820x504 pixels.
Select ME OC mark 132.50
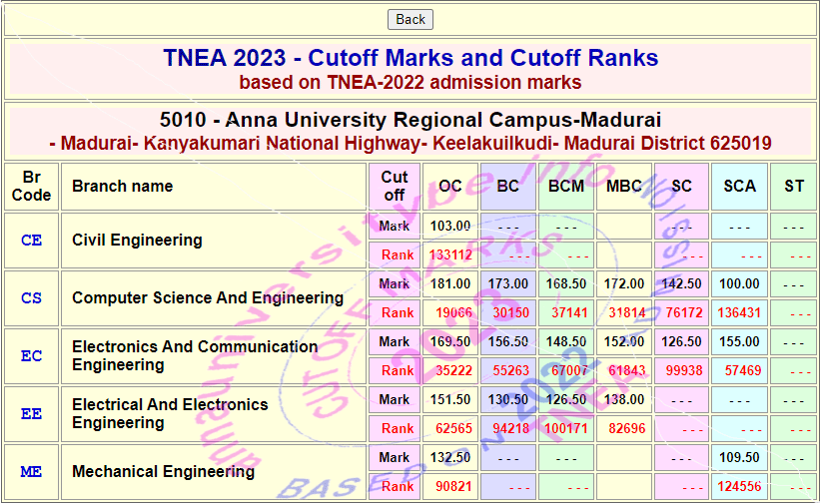coord(450,458)
